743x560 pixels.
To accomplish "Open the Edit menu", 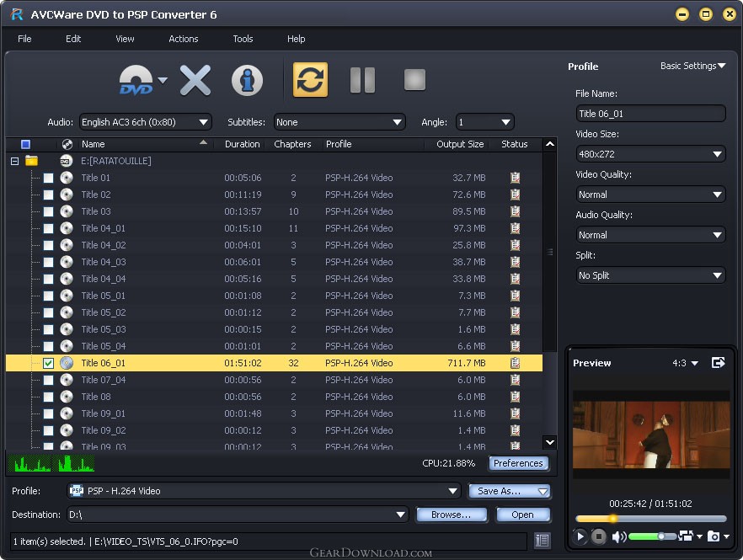I will [73, 39].
